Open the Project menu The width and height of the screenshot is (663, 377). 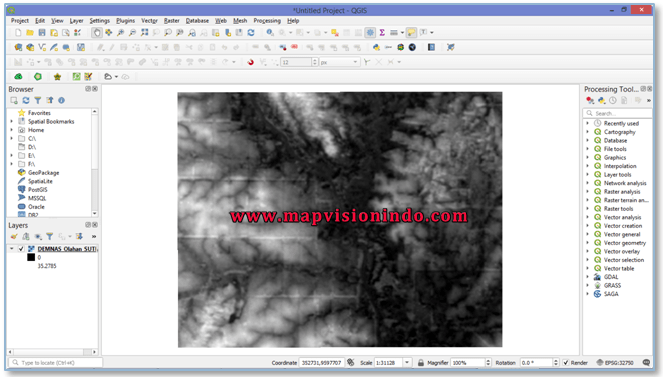20,20
